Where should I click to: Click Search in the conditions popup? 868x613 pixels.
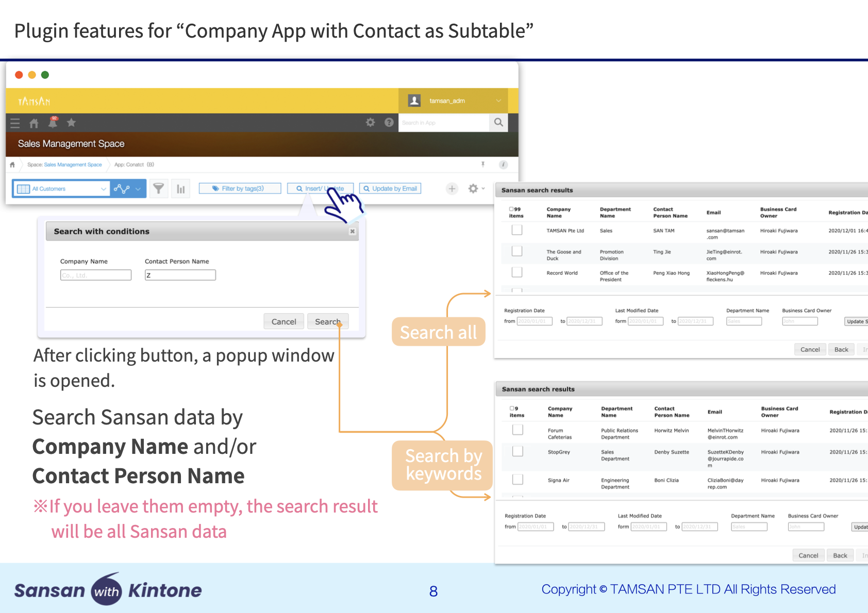[x=327, y=321]
